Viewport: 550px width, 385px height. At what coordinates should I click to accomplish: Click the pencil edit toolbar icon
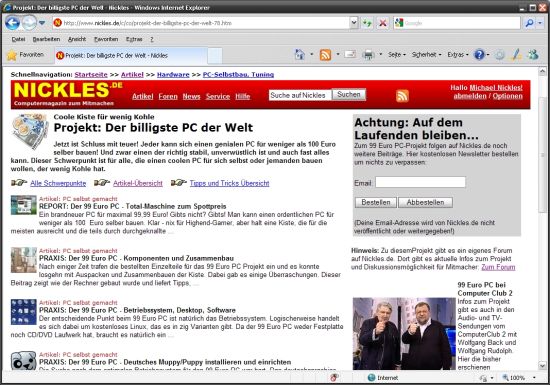tap(516, 55)
